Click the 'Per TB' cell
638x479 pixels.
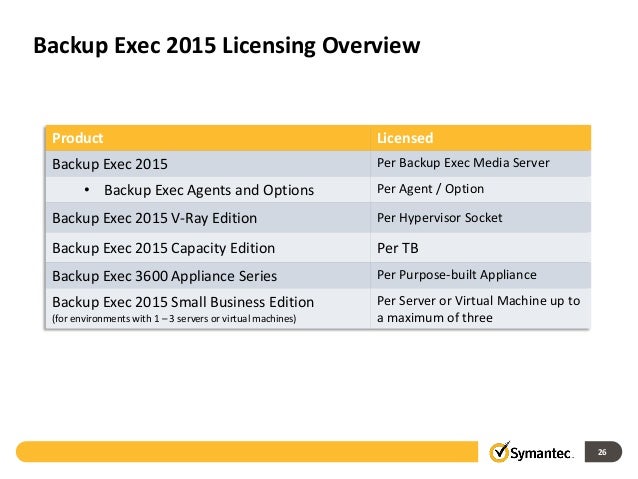[481, 248]
